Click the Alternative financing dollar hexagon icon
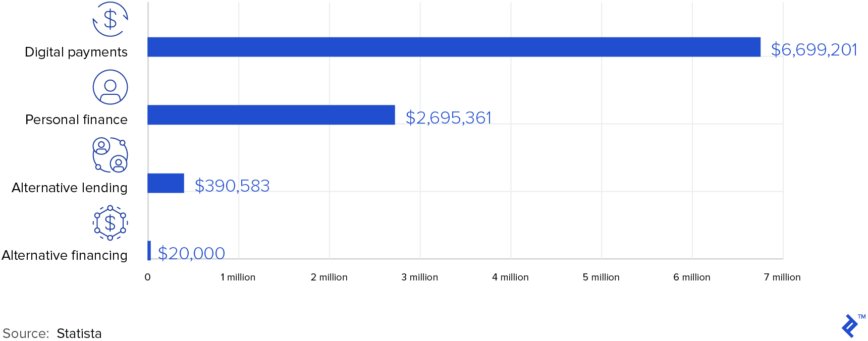This screenshot has height=341, width=868. pos(110,223)
